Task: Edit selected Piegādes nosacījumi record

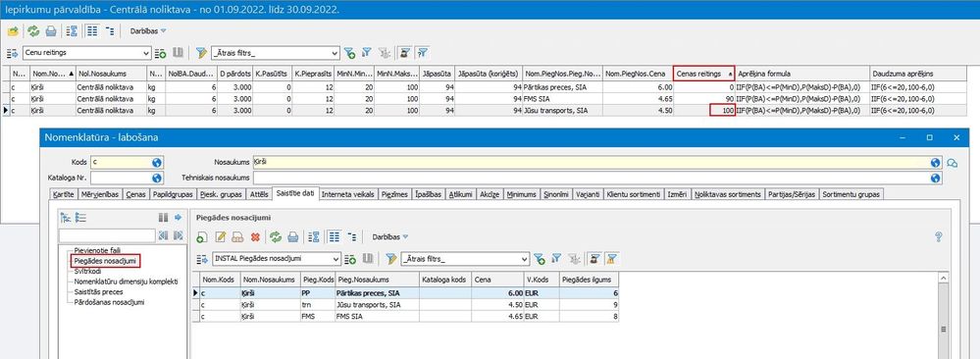Action: point(220,237)
